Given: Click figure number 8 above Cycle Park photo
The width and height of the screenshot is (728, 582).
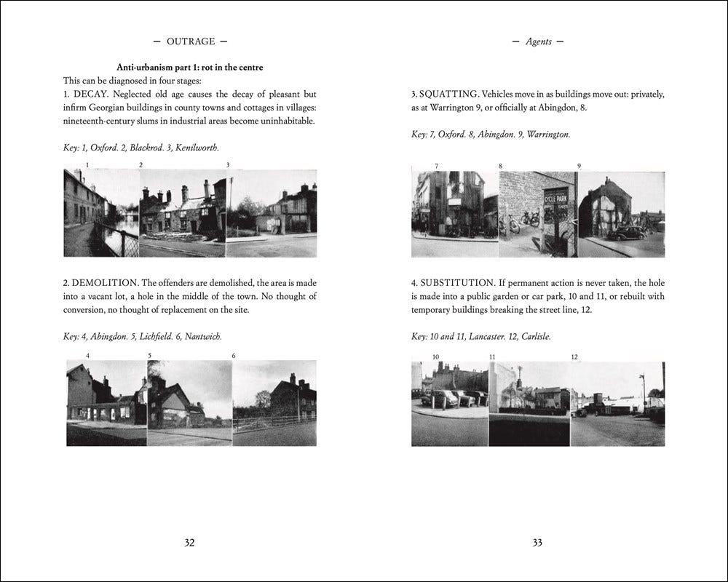Looking at the screenshot, I should [500, 166].
